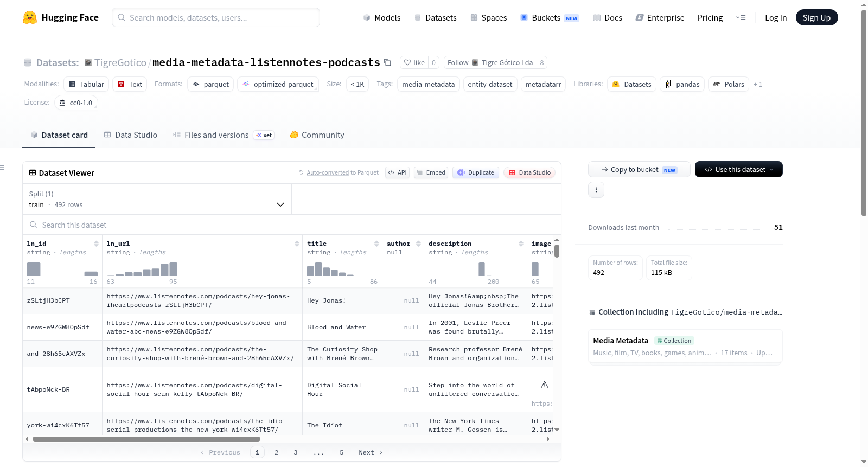
Task: Click the Dataset Viewer table icon
Action: click(33, 172)
